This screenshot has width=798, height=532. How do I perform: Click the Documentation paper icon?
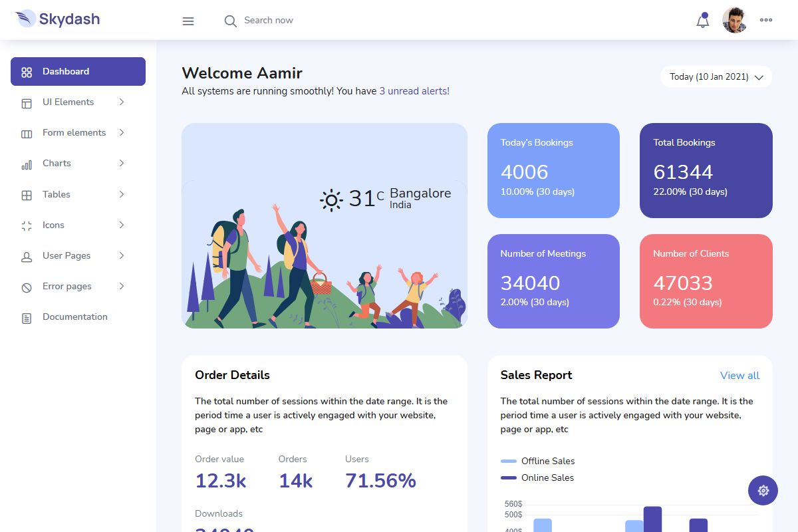pyautogui.click(x=27, y=318)
